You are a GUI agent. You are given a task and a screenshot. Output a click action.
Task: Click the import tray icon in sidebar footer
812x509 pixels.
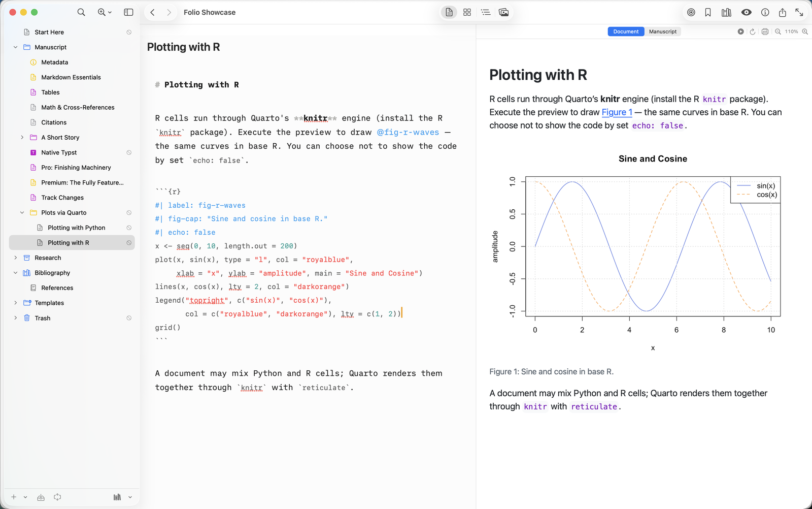[41, 497]
